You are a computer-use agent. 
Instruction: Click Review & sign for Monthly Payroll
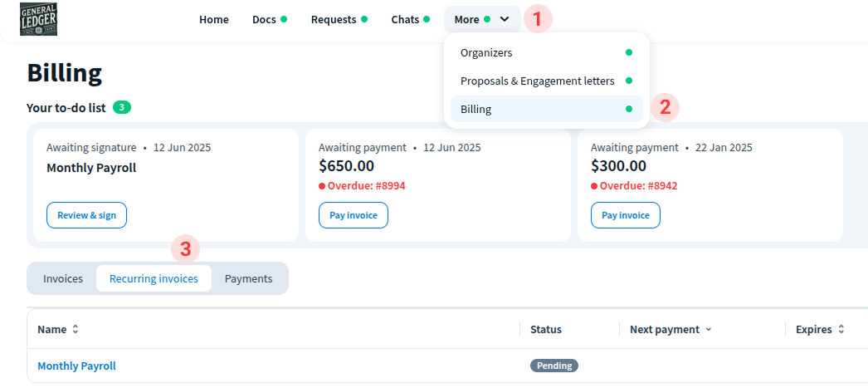(86, 215)
